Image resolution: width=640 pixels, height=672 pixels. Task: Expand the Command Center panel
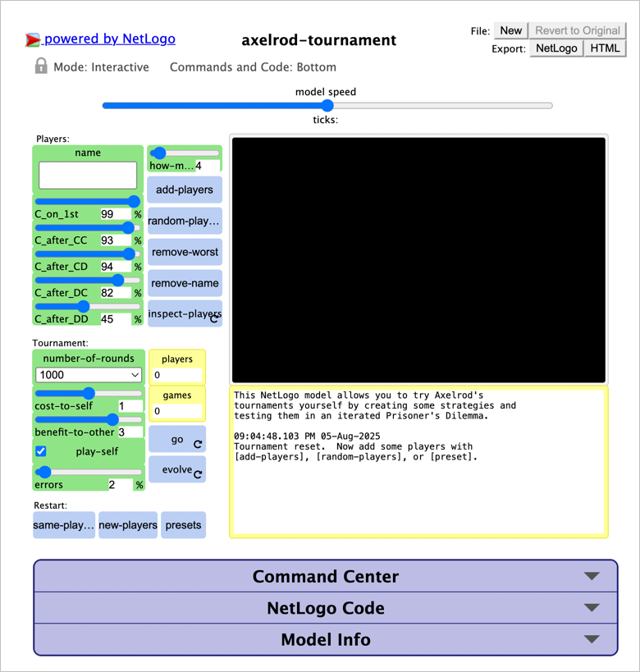pos(326,577)
